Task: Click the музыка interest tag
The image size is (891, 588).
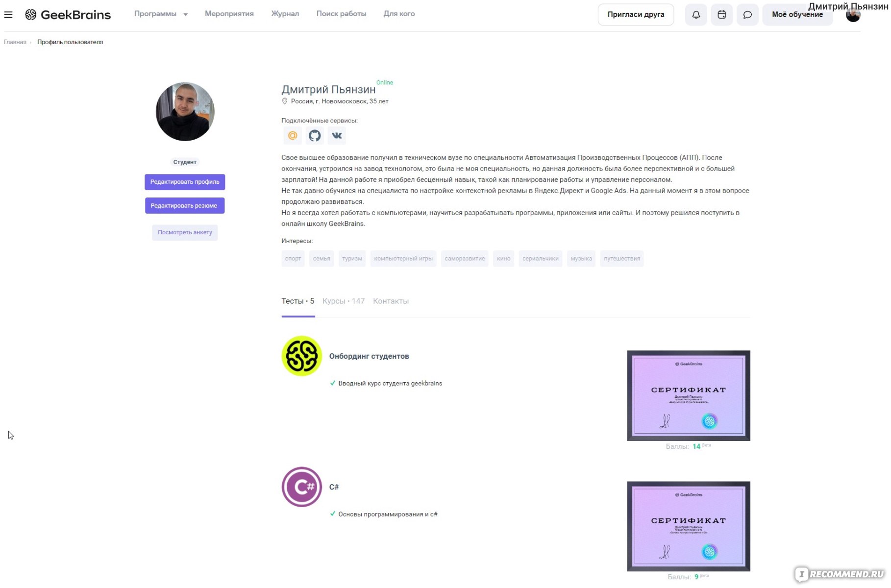Action: point(581,259)
